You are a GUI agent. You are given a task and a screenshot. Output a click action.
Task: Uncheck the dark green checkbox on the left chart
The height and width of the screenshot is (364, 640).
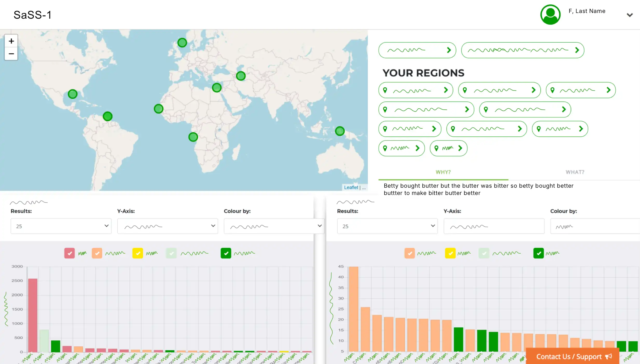tap(226, 253)
